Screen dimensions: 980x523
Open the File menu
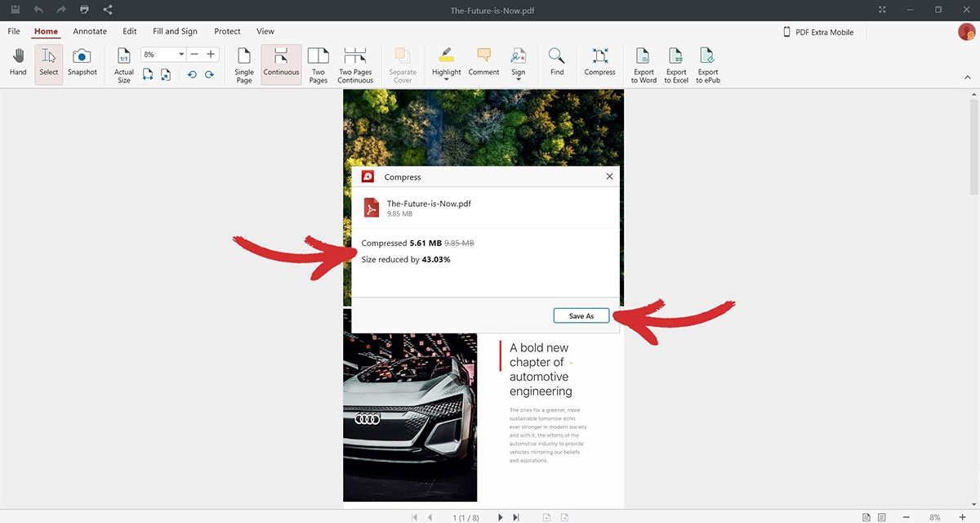tap(14, 31)
